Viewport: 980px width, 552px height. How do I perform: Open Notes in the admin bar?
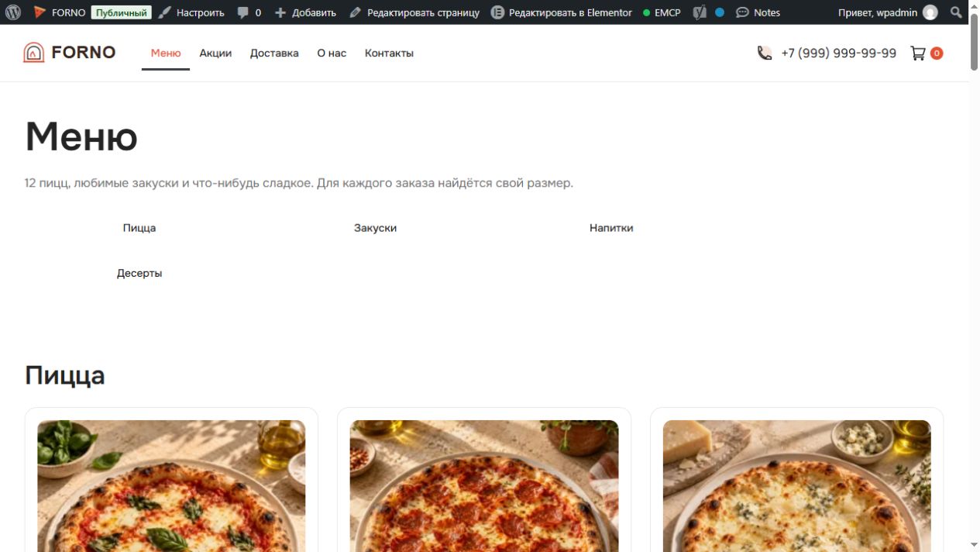click(x=758, y=12)
